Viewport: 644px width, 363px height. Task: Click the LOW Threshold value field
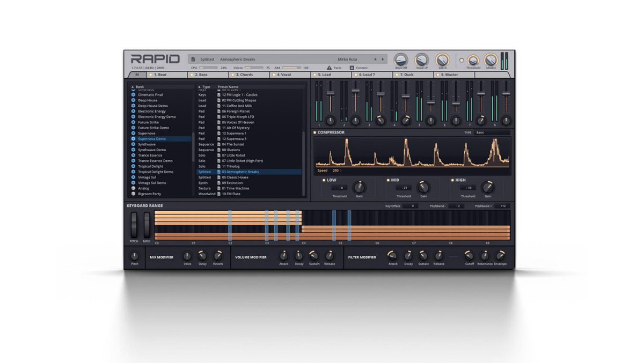click(339, 188)
